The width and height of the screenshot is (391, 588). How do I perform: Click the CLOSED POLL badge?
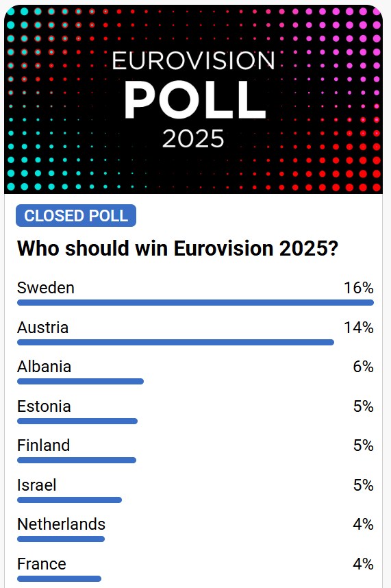click(76, 216)
